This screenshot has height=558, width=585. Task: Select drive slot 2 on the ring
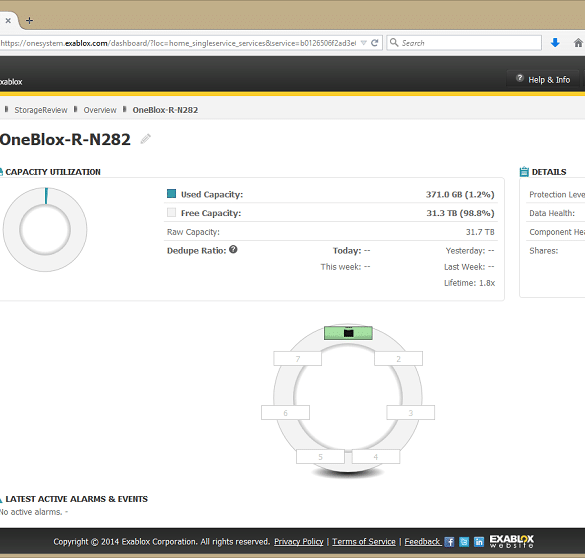coord(398,358)
